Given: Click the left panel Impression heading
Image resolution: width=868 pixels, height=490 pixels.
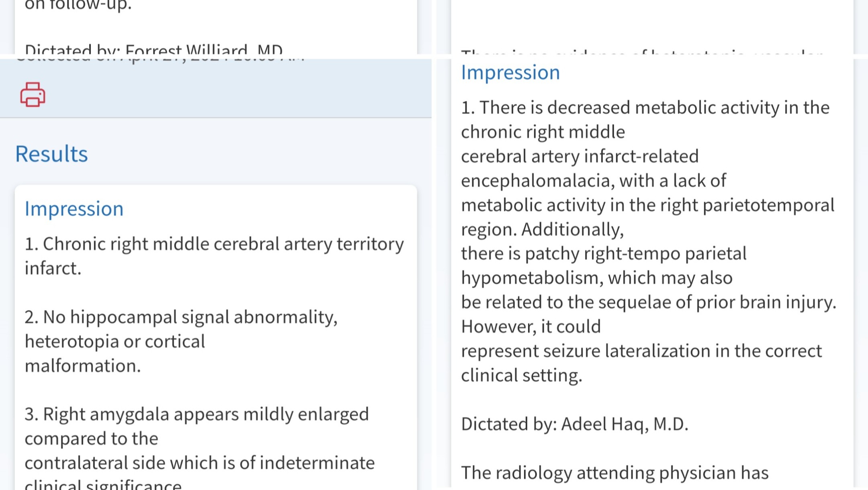Looking at the screenshot, I should [74, 209].
